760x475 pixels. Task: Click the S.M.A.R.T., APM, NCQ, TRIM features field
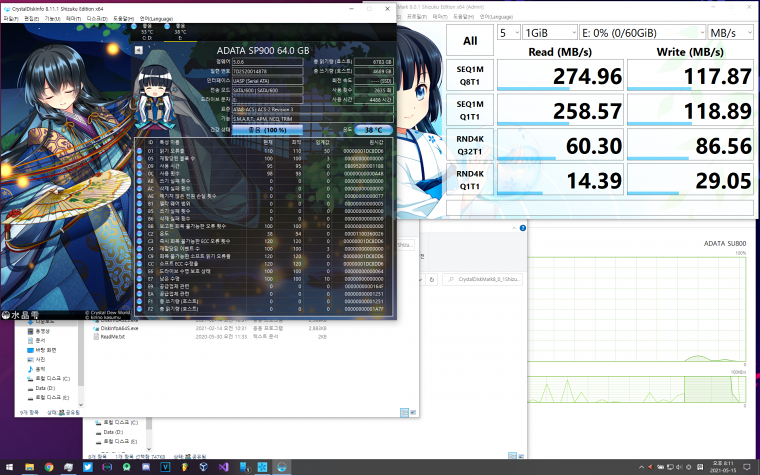click(x=313, y=118)
